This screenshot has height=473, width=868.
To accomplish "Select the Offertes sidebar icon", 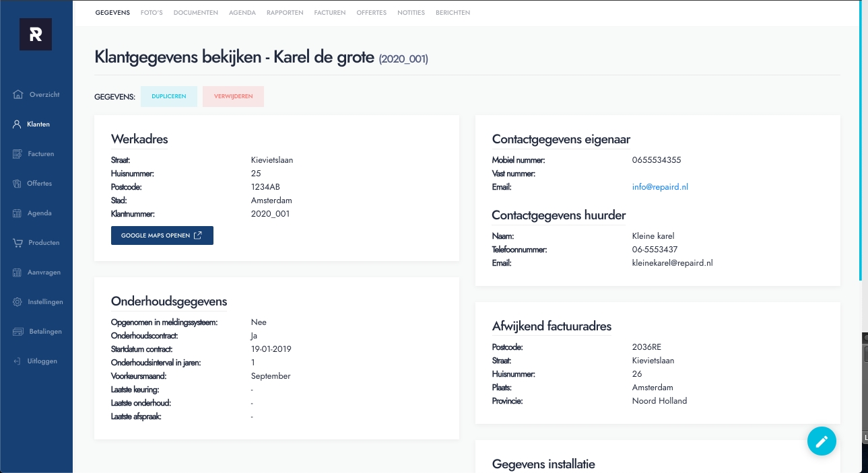I will tap(16, 183).
